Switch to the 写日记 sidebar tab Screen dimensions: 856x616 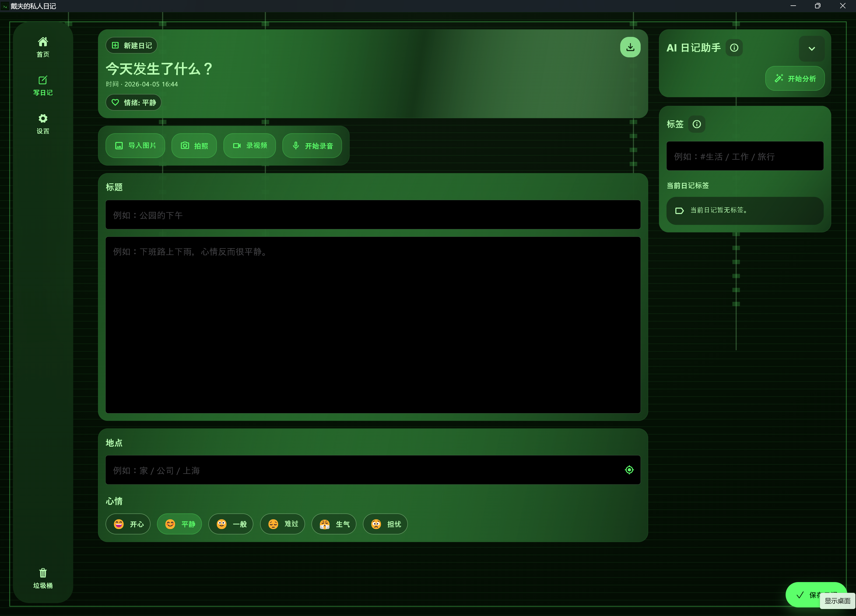tap(43, 85)
